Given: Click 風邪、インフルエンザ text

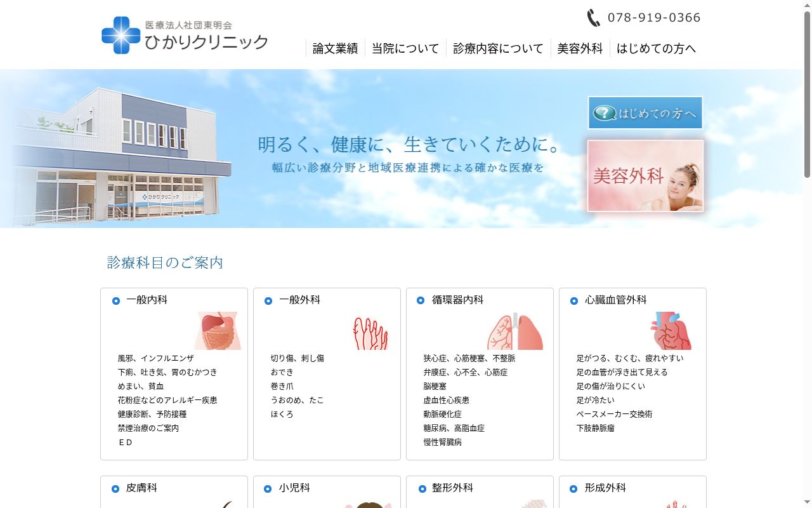Looking at the screenshot, I should [155, 358].
